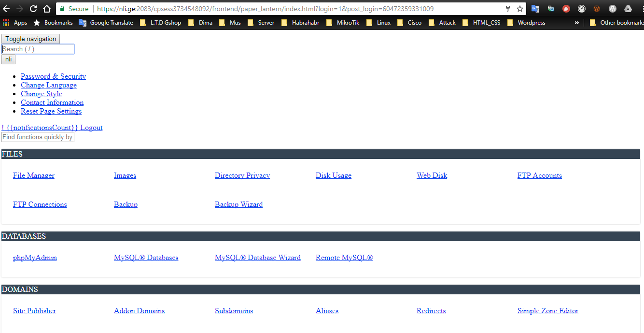Expand hidden bookmarks with the » chevron
Screen dimensions: 644x333
coord(576,23)
